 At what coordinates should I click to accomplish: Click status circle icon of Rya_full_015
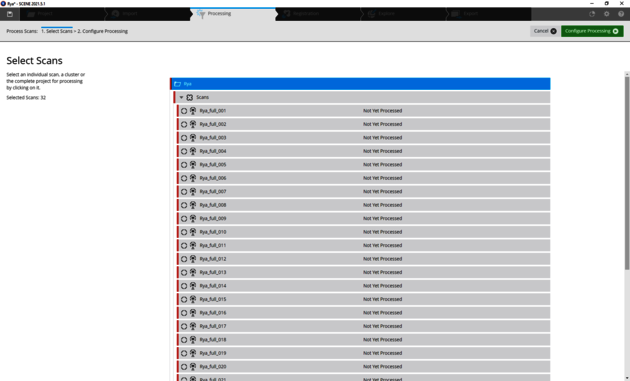184,299
